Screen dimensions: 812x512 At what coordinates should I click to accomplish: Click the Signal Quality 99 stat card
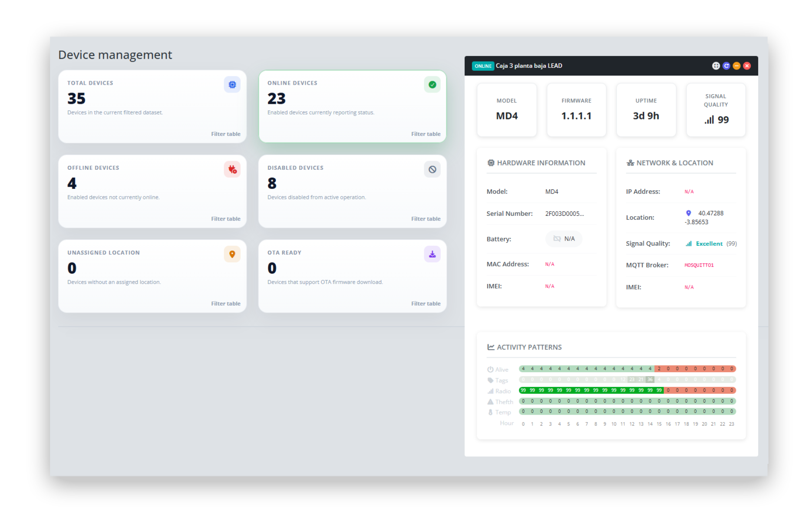pyautogui.click(x=716, y=110)
